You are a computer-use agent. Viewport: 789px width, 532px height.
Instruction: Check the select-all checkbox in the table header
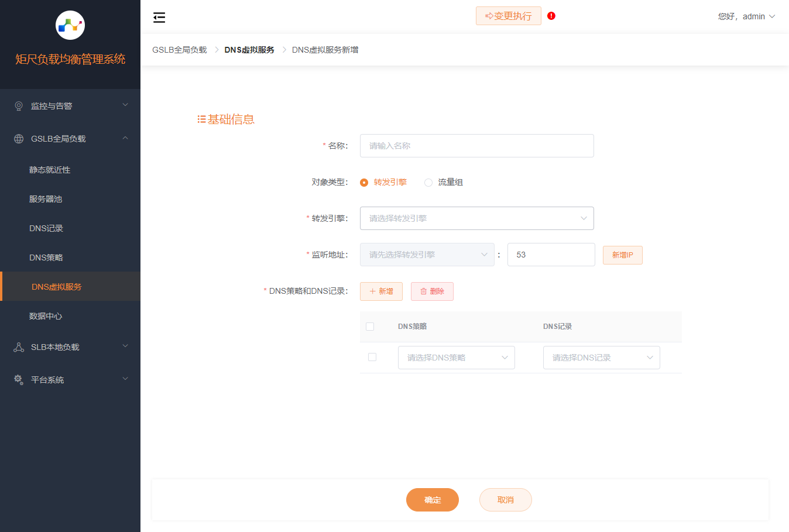pos(370,327)
